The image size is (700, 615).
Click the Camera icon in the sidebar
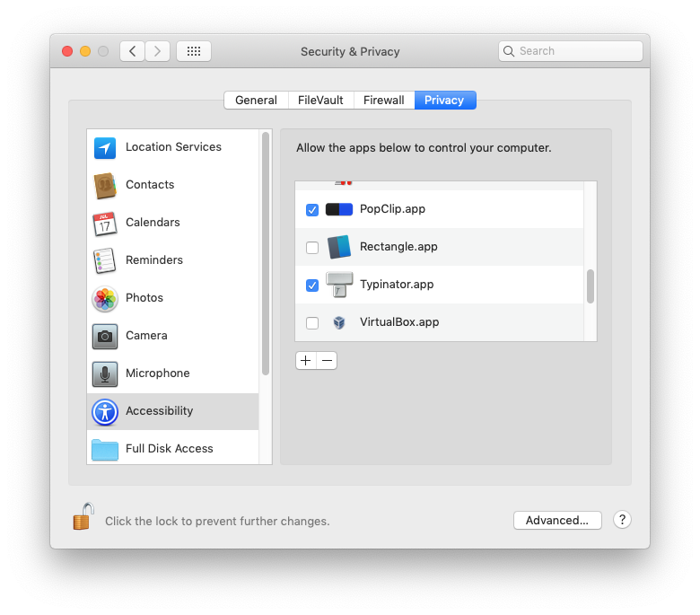tap(105, 337)
